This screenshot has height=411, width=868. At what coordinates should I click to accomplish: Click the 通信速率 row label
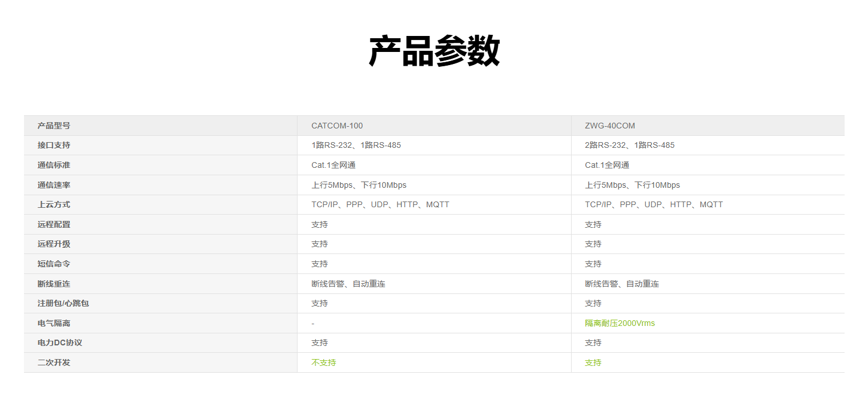tap(54, 185)
